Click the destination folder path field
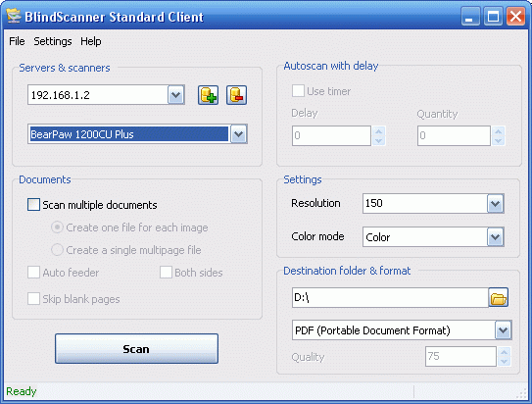 click(390, 298)
